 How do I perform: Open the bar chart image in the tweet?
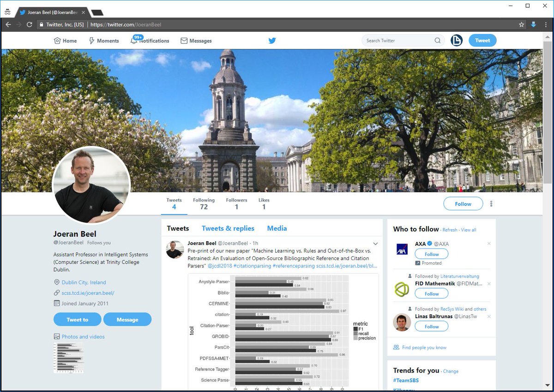(x=283, y=331)
